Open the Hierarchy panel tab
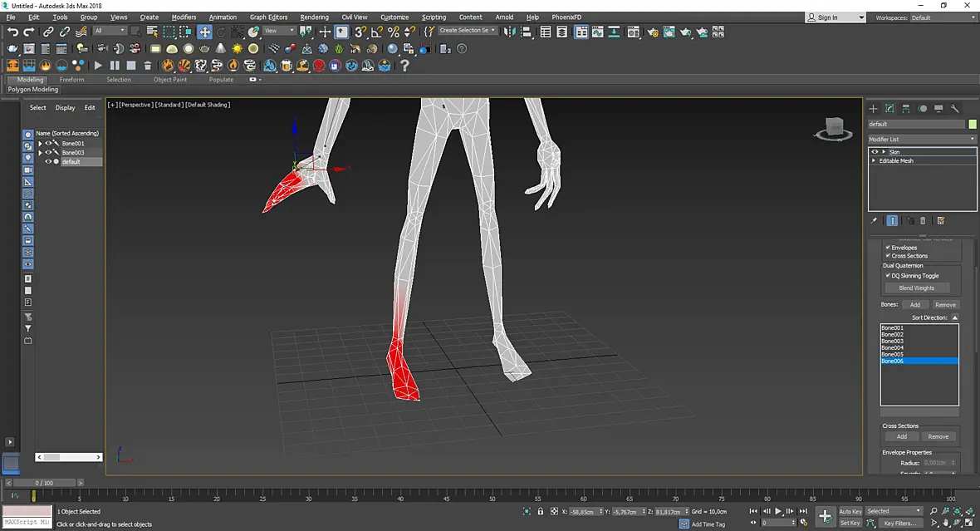This screenshot has height=531, width=980. tap(905, 108)
